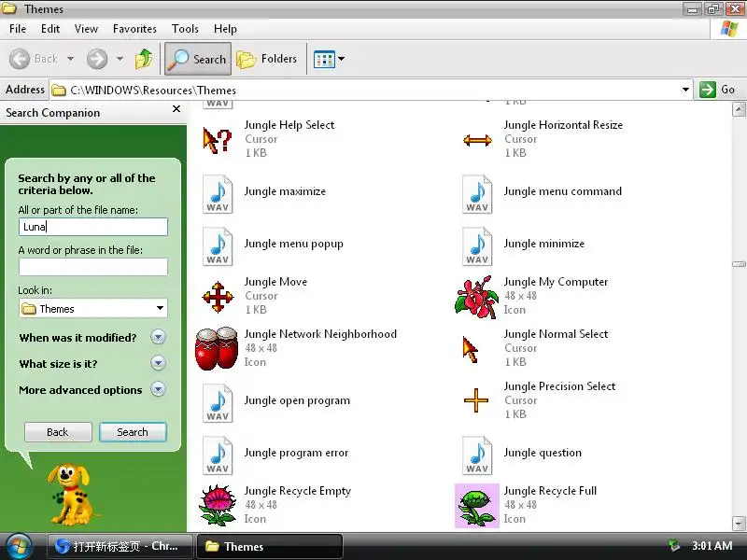Click the word or phrase input field
747x560 pixels.
point(92,267)
